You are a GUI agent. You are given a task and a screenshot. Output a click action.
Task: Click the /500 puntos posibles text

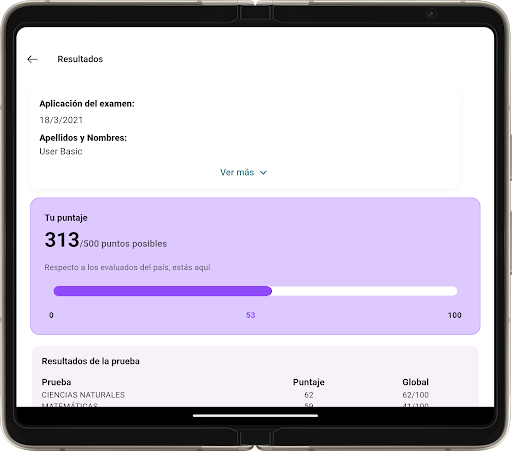point(124,244)
